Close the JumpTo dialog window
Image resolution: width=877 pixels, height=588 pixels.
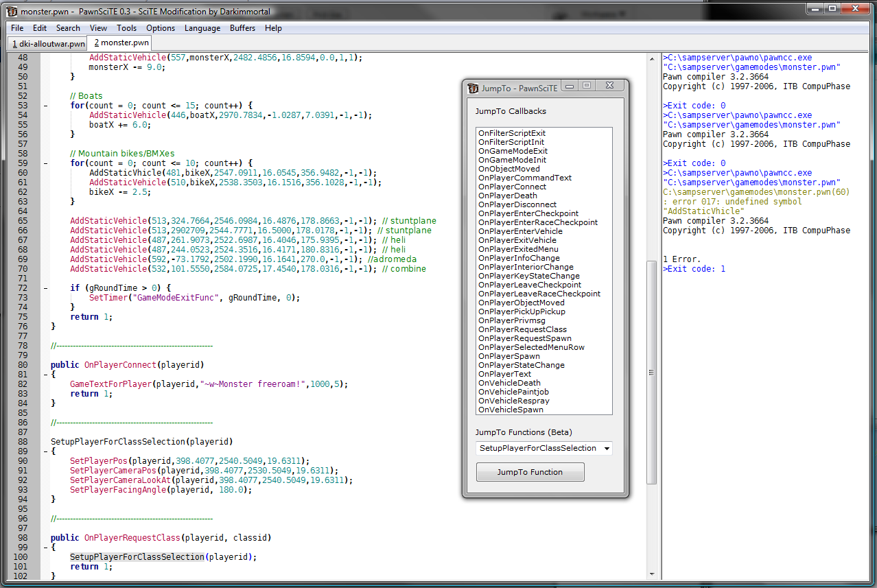pos(610,86)
